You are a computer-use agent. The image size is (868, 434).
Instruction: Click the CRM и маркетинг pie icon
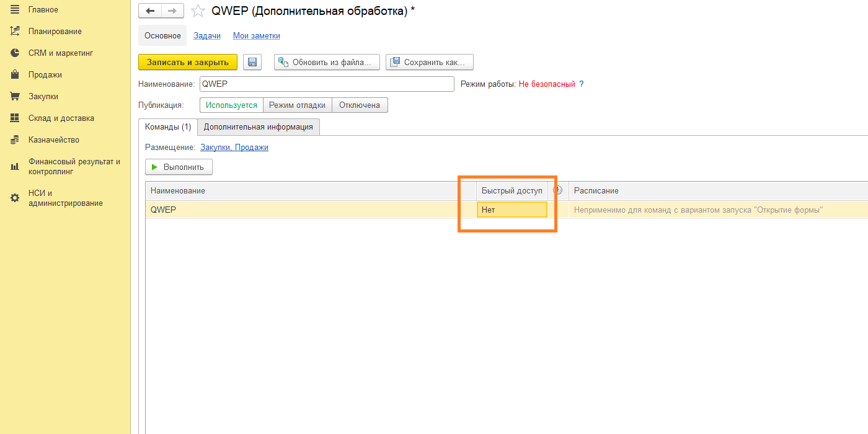coord(15,53)
